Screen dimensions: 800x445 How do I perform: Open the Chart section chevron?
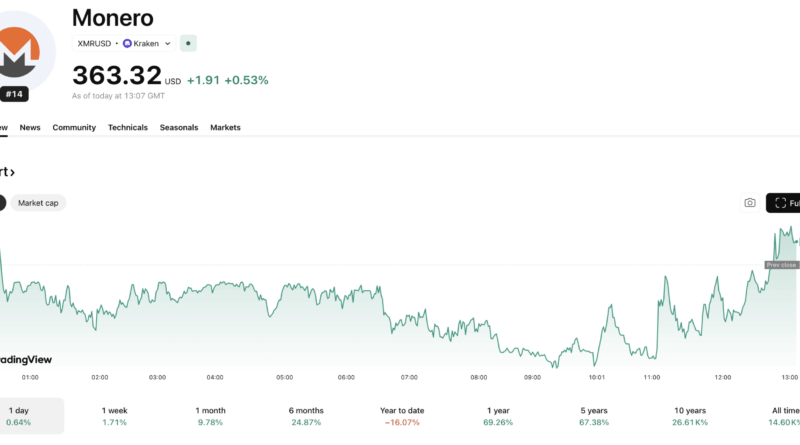pos(12,172)
